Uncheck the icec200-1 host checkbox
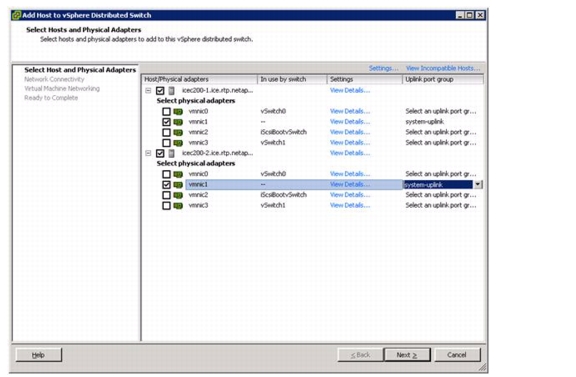 point(160,90)
